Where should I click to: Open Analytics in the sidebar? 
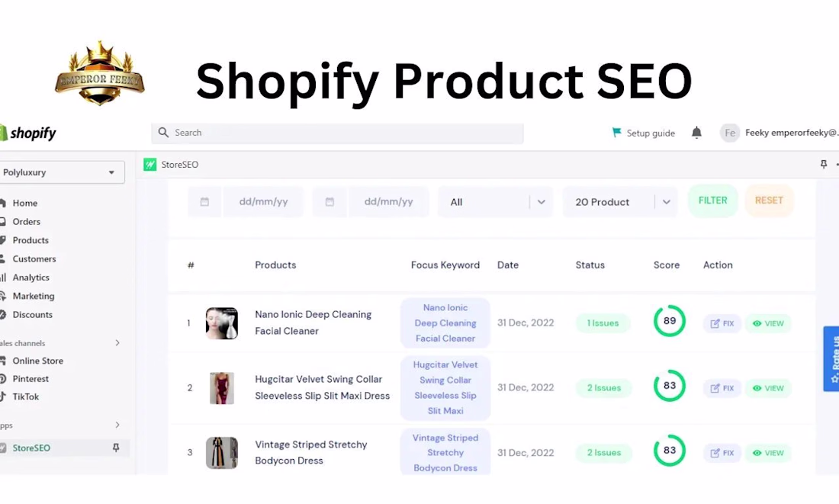point(31,277)
